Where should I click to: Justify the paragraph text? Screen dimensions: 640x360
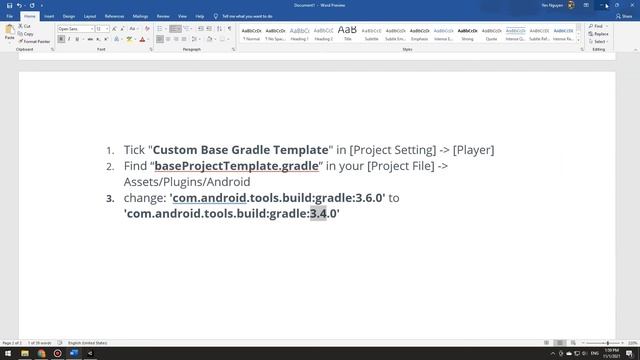click(x=184, y=39)
